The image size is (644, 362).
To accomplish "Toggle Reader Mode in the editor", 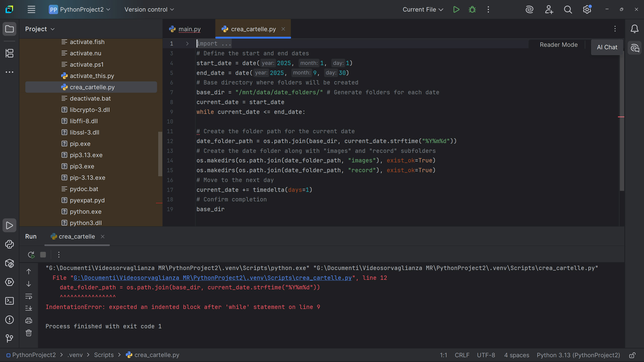I will tap(558, 45).
